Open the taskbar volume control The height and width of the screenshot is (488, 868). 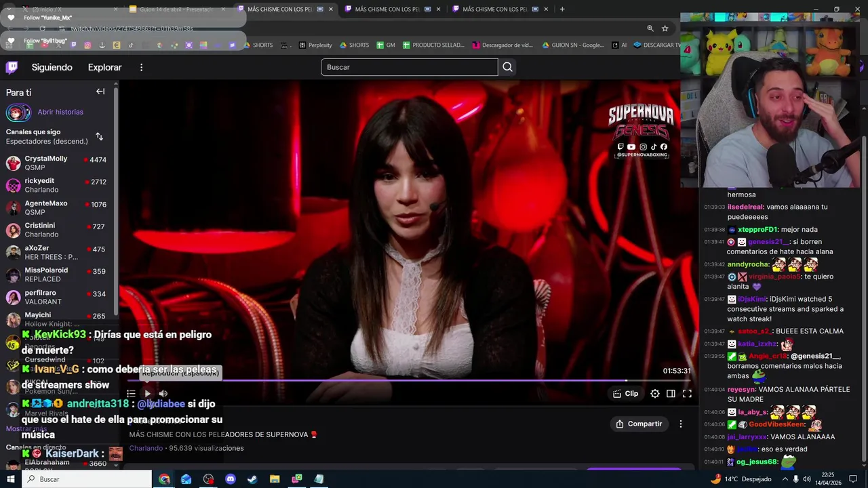tap(808, 479)
